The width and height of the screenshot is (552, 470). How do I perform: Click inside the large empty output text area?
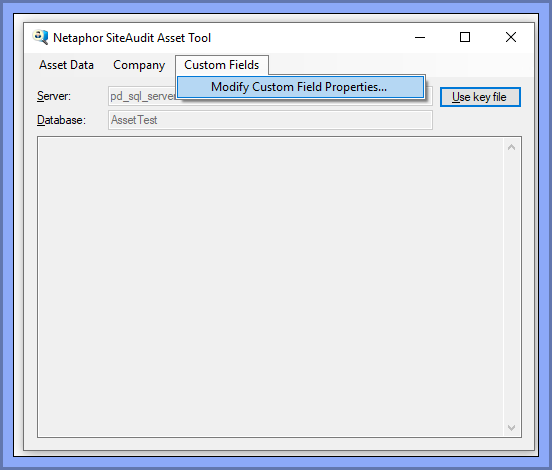click(x=270, y=287)
